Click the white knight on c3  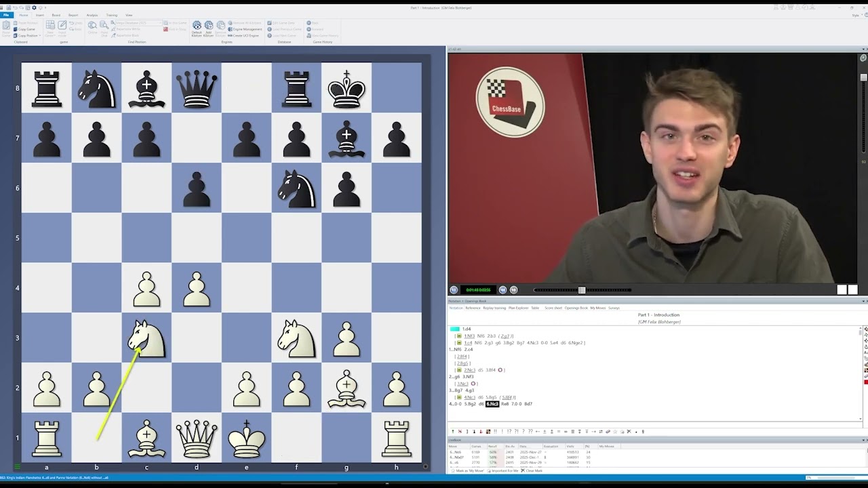click(x=146, y=338)
